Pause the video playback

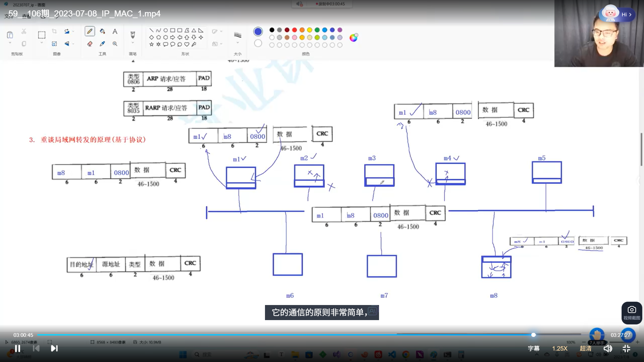coord(17,349)
